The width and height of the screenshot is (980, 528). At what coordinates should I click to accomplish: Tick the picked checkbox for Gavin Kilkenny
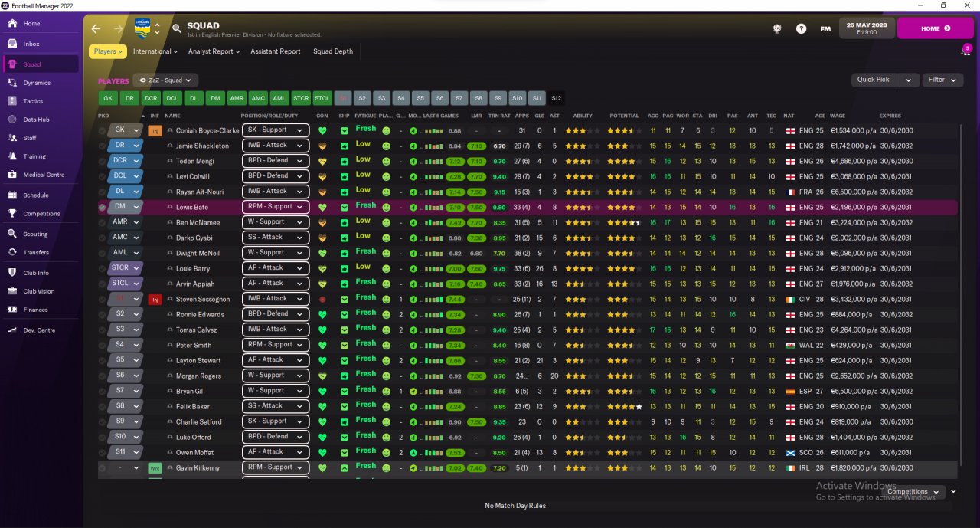[x=102, y=467]
